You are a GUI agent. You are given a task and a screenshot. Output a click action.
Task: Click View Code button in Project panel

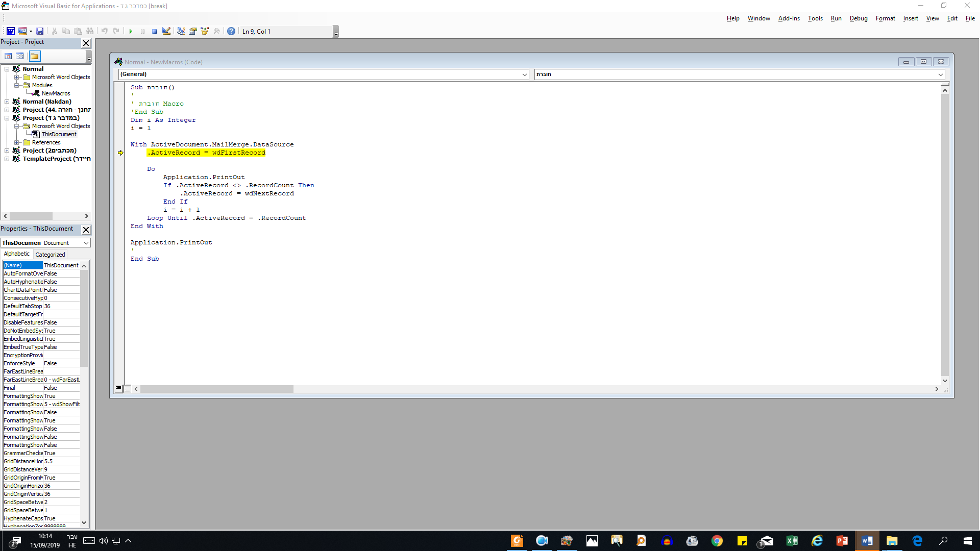click(x=8, y=56)
